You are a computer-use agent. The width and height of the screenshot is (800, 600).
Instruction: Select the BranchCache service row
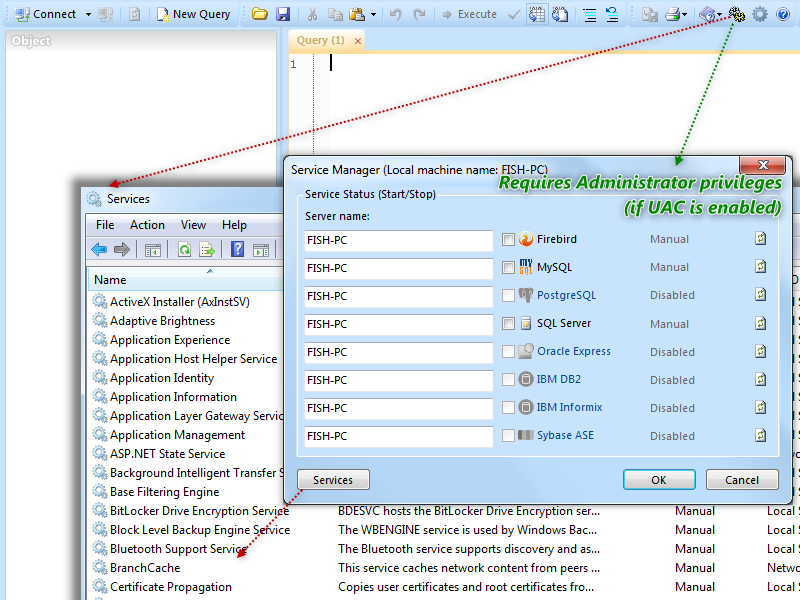(145, 568)
